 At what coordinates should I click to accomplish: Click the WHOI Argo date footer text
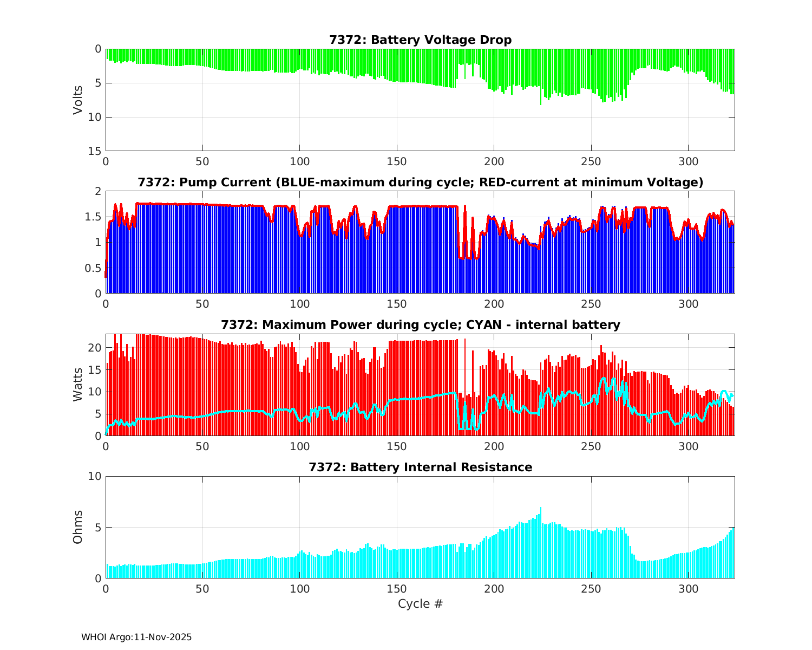pos(136,638)
